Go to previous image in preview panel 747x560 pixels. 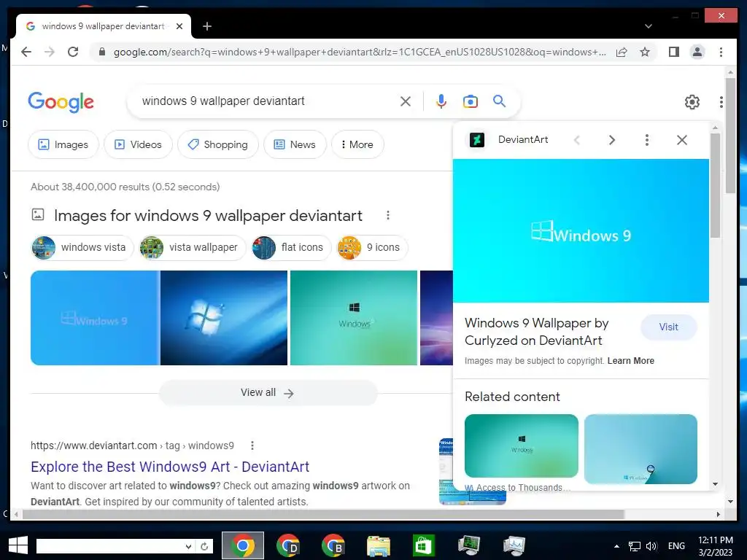(x=577, y=139)
